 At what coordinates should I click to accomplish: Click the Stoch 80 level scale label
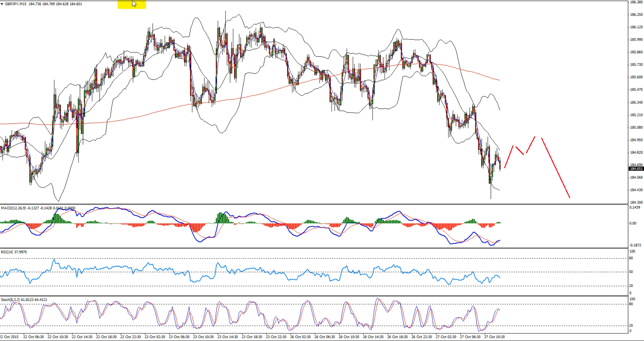coord(631,304)
